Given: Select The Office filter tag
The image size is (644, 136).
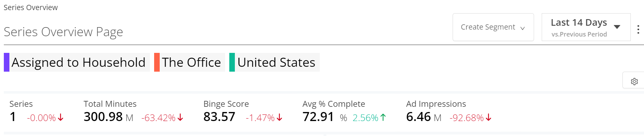Looking at the screenshot, I should (190, 62).
